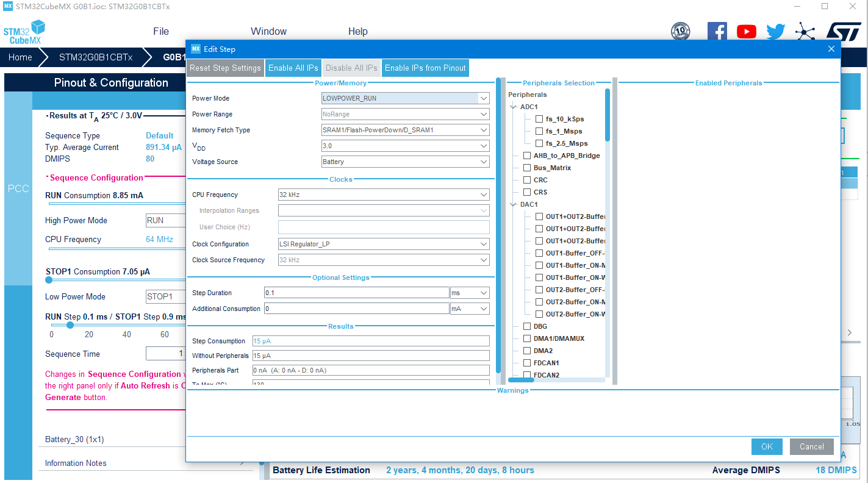The height and width of the screenshot is (483, 868).
Task: Close the Edit Step dialog
Action: (x=831, y=49)
